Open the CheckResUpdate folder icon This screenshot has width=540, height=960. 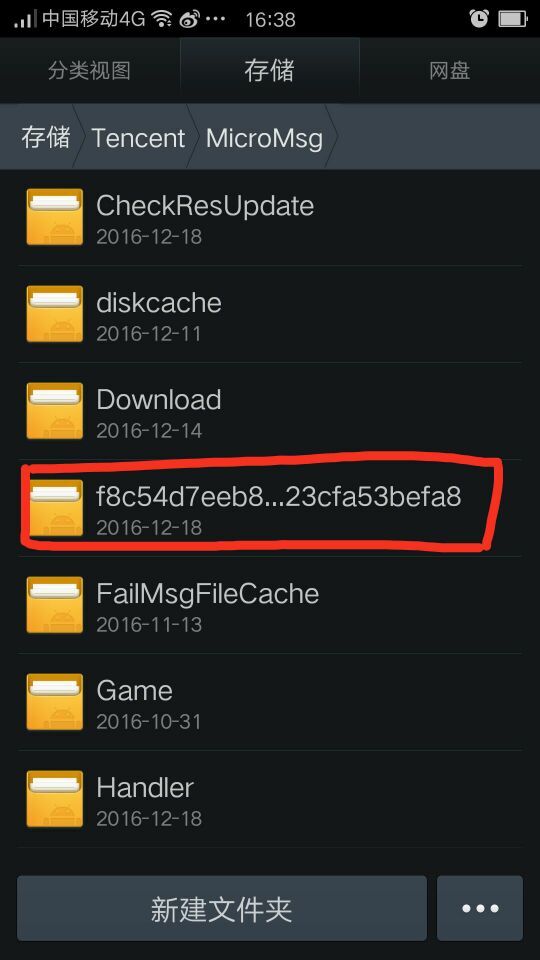click(54, 217)
